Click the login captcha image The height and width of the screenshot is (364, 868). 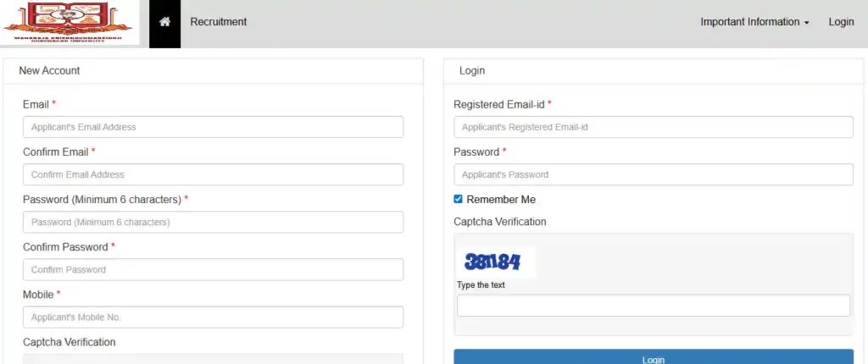(493, 262)
